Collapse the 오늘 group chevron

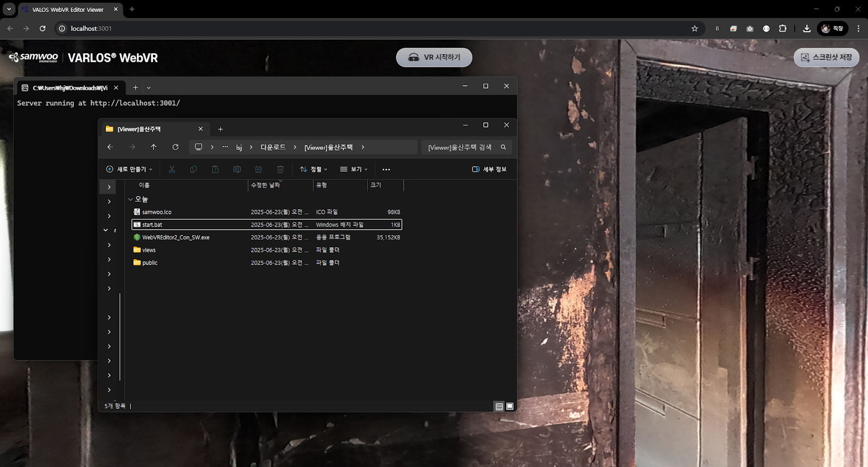click(x=130, y=199)
